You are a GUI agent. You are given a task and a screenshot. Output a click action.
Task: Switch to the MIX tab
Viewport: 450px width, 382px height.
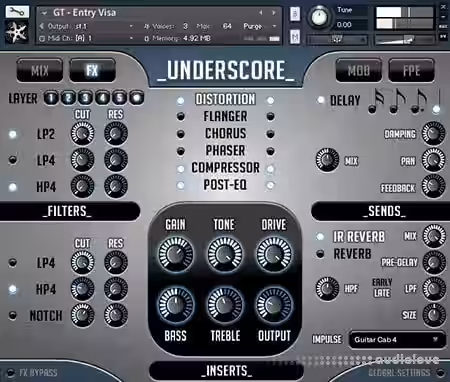[x=40, y=71]
